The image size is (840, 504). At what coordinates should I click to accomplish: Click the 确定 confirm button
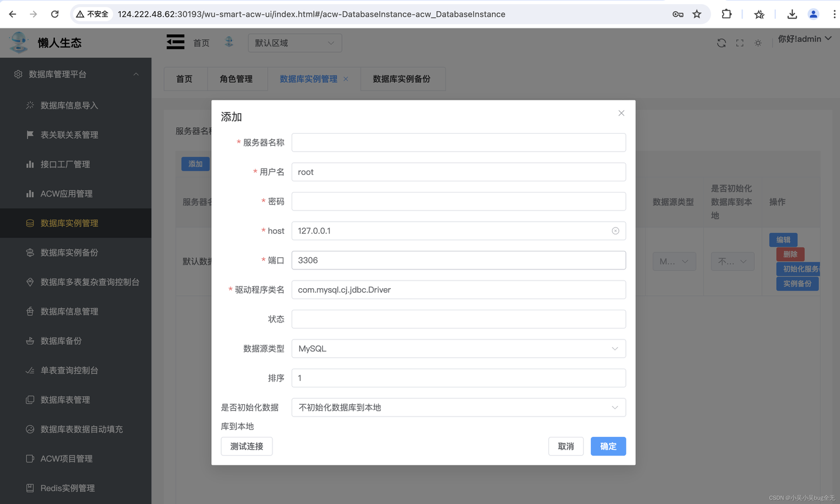608,446
